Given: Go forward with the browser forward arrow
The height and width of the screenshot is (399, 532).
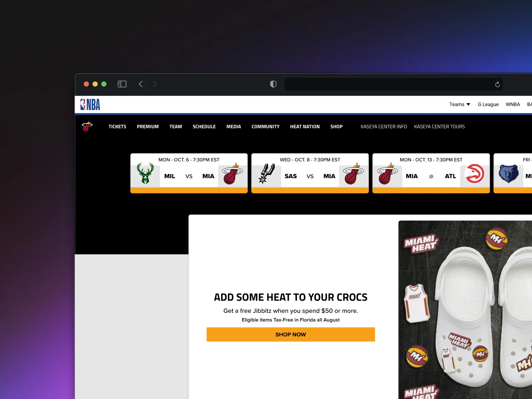Looking at the screenshot, I should 155,84.
